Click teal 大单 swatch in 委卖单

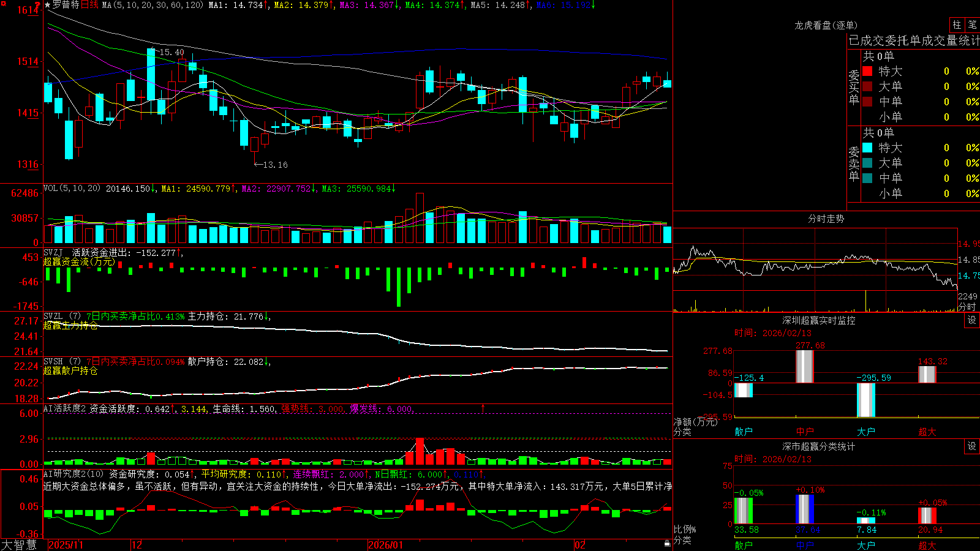coord(867,163)
